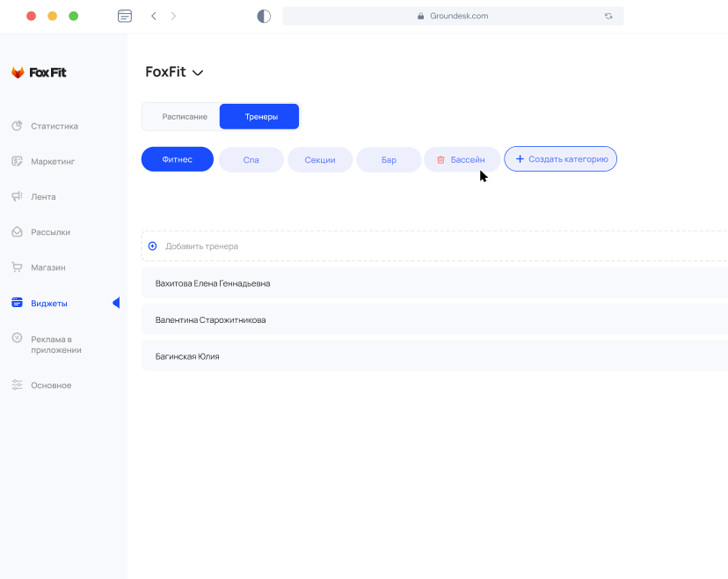Minimize window with yellow button
The image size is (728, 579).
click(53, 16)
